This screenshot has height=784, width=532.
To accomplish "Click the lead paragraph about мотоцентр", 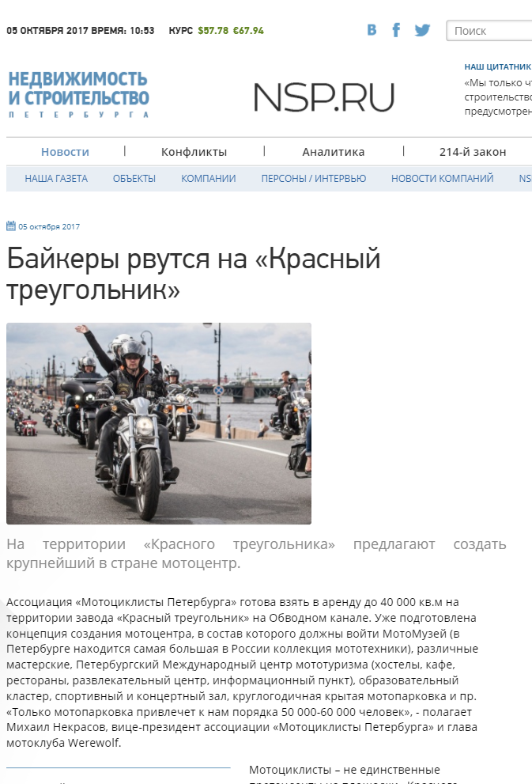I will coord(256,554).
